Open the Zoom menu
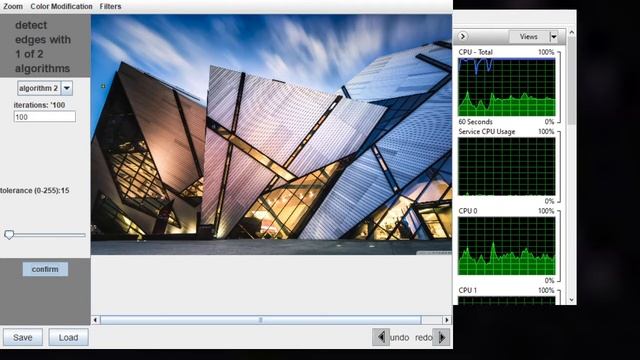The image size is (640, 360). (13, 7)
